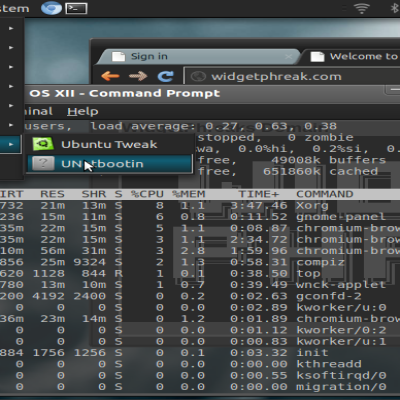Click the migration/0 process name
400x400 pixels.
[341, 387]
